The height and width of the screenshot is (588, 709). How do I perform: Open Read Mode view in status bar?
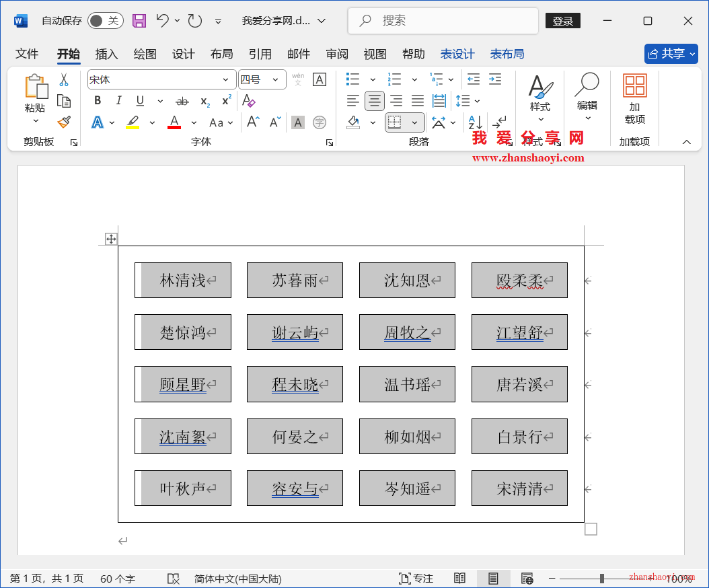tap(459, 578)
